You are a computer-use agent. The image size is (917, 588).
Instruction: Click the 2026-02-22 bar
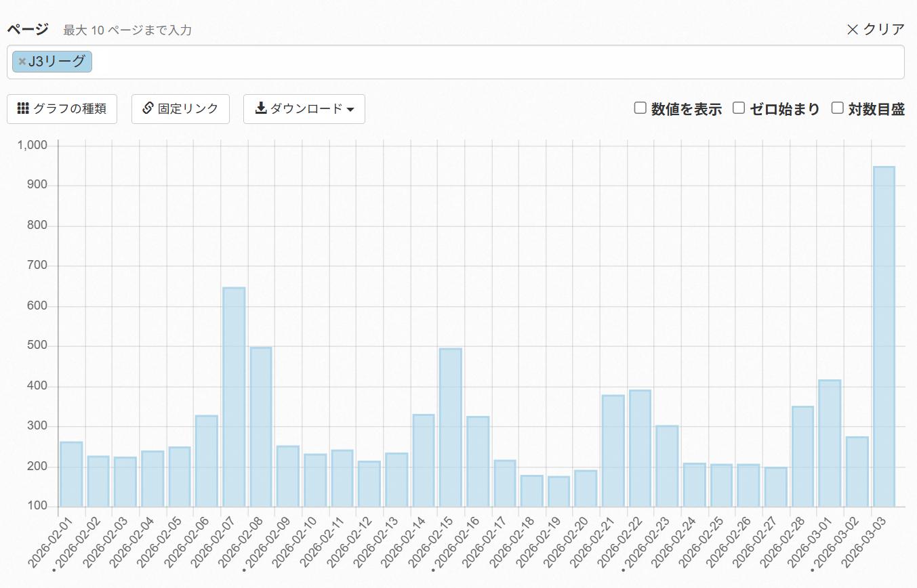tap(640, 448)
